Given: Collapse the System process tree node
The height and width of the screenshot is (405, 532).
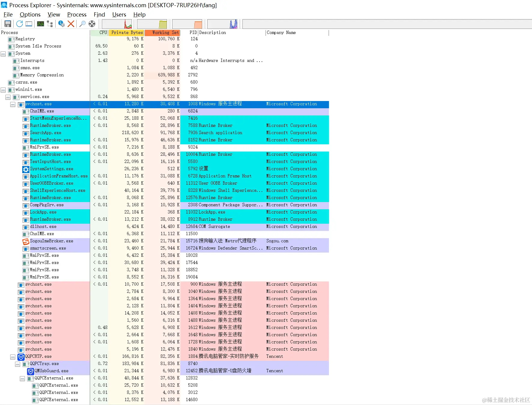Looking at the screenshot, I should click(3, 54).
